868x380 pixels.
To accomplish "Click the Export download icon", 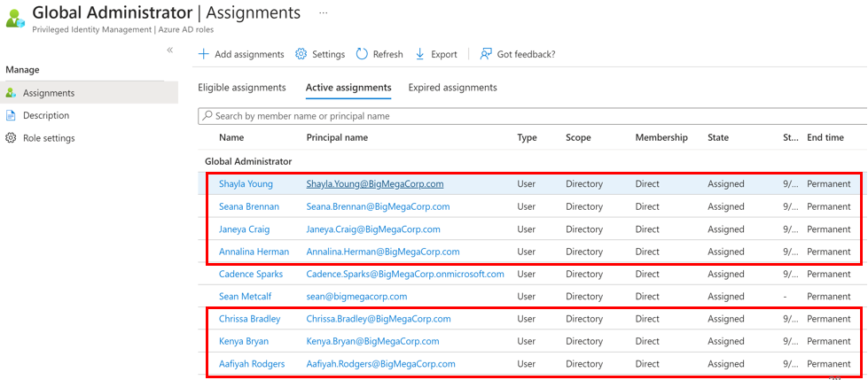I will coord(420,54).
